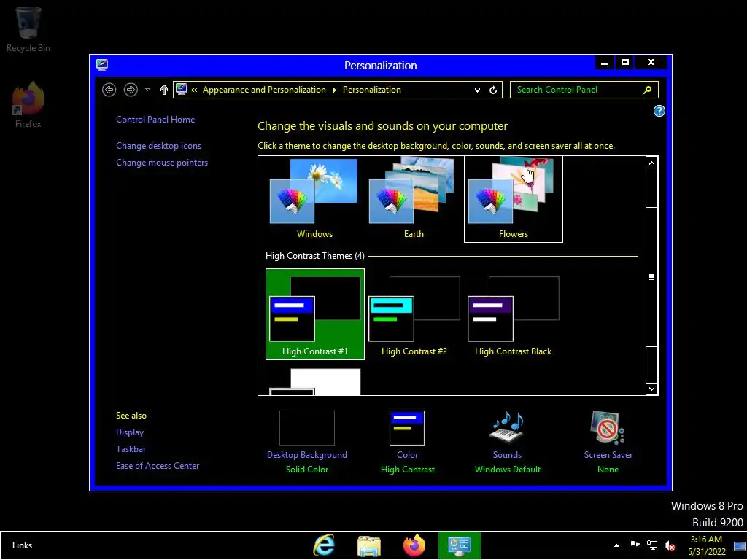Open the Change mouse pointers link
Viewport: 747px width, 560px height.
(162, 163)
